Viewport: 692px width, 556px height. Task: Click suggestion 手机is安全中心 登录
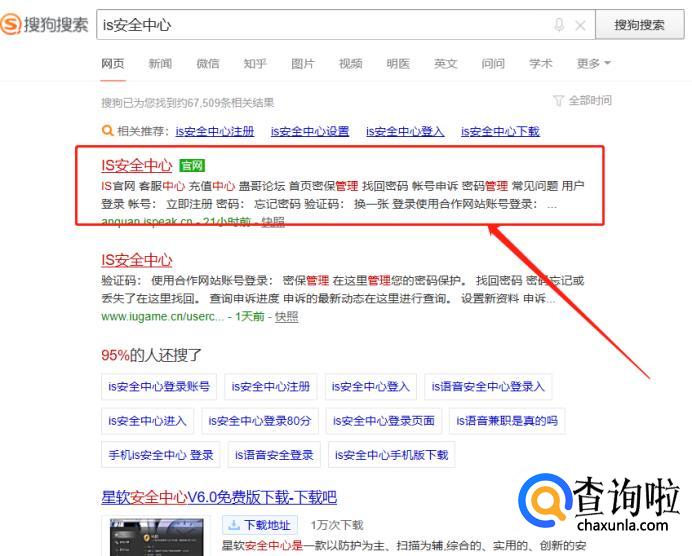click(x=161, y=455)
